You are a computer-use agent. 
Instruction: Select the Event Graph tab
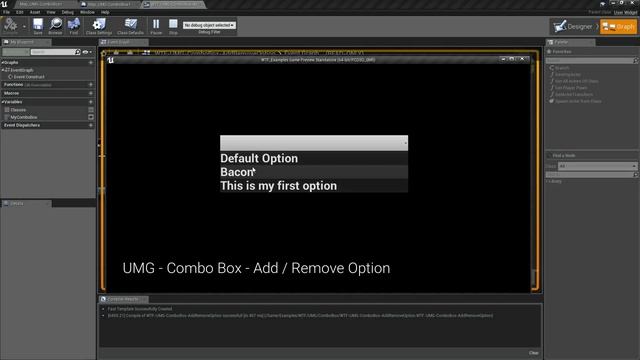point(123,42)
